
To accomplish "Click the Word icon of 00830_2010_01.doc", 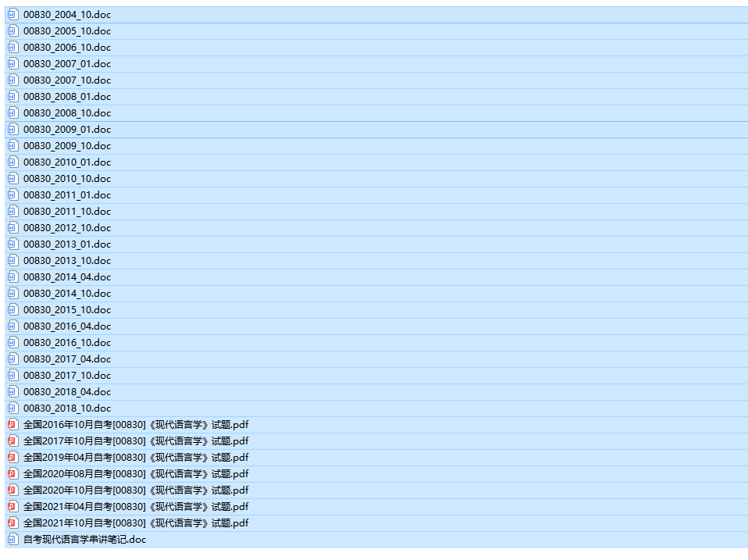I will 12,162.
